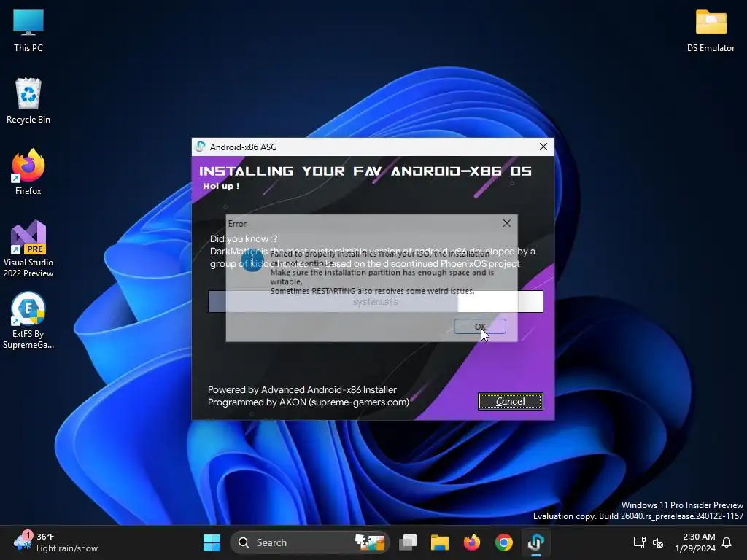
Task: Click the 'Hol up !' subtitle text
Action: 221,186
